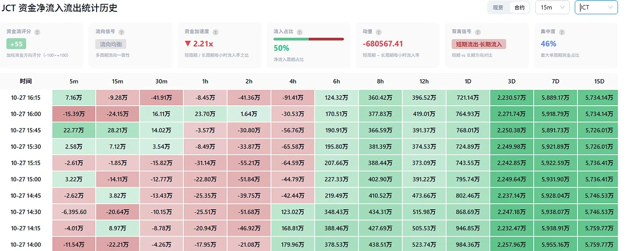Viewport: 644px width, 251px height.
Task: Select the 30m column header
Action: point(161,81)
